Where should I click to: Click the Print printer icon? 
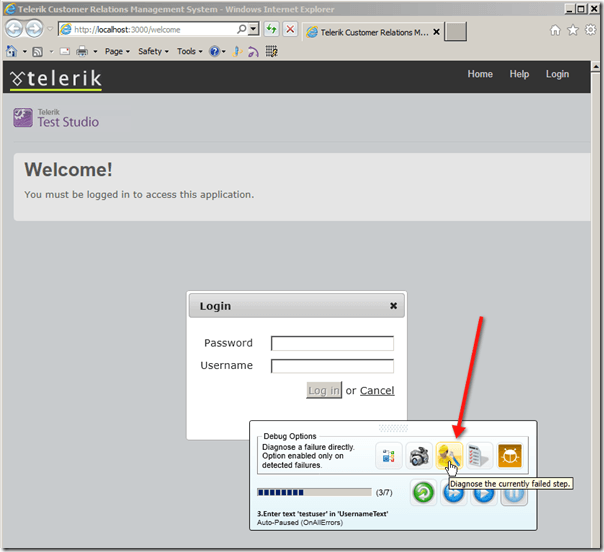tap(82, 51)
